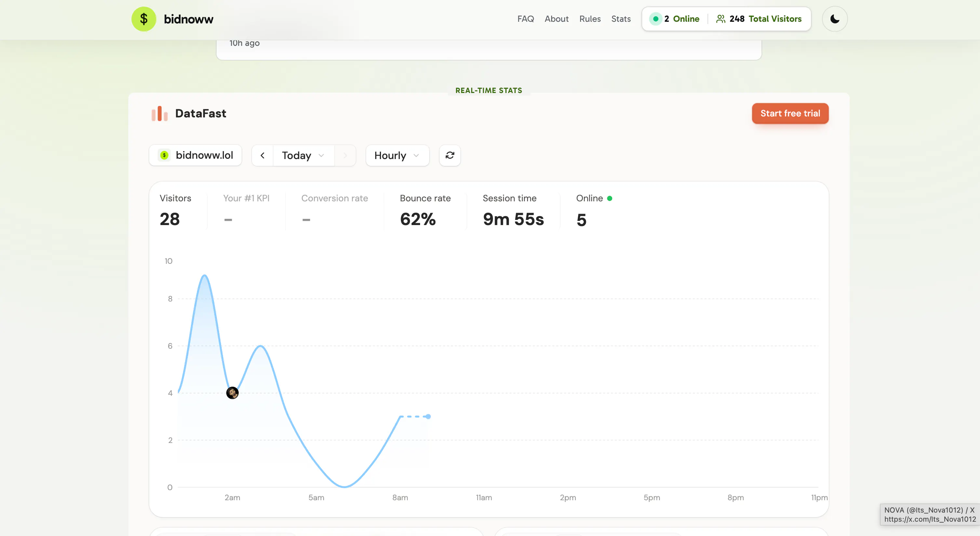Open the Today date range dropdown
This screenshot has height=536, width=980.
click(x=303, y=155)
